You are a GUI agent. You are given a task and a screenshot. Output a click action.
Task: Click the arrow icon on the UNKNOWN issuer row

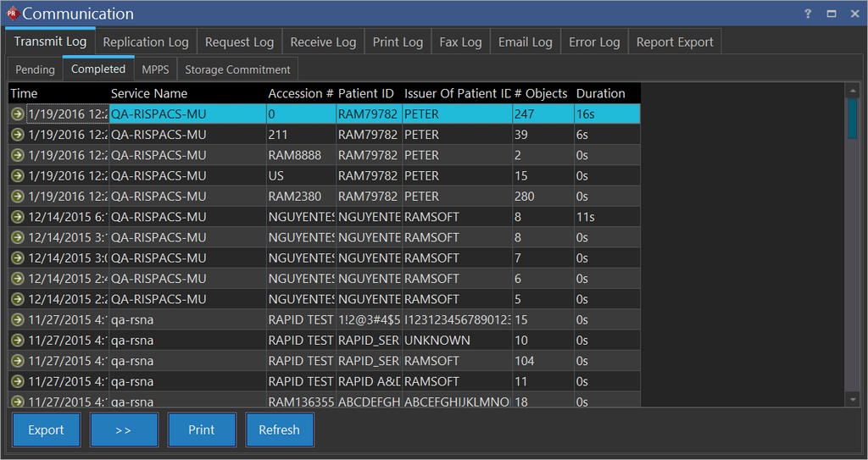pos(17,341)
